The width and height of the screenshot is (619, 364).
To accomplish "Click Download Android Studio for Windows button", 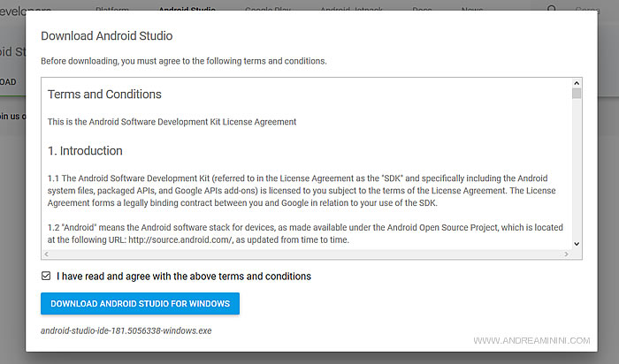I will [140, 304].
